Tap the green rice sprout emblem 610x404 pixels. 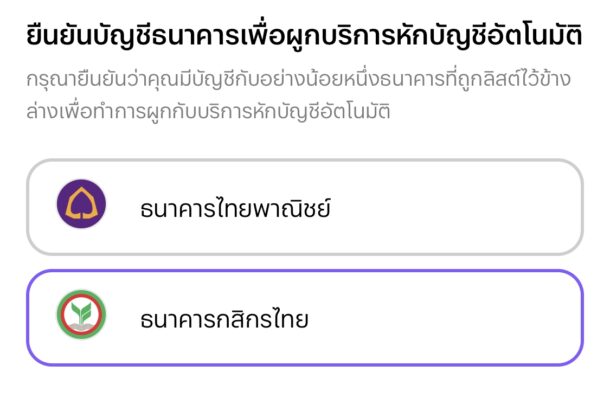pos(81,313)
